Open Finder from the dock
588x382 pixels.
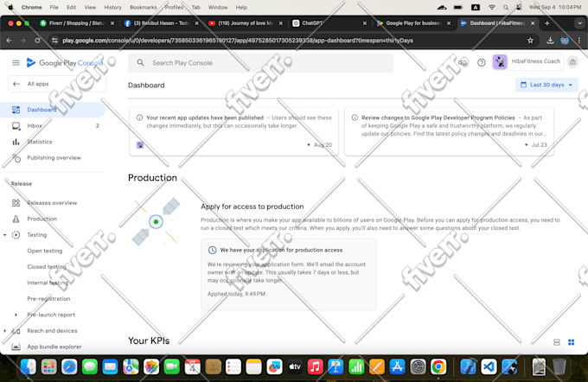29,366
